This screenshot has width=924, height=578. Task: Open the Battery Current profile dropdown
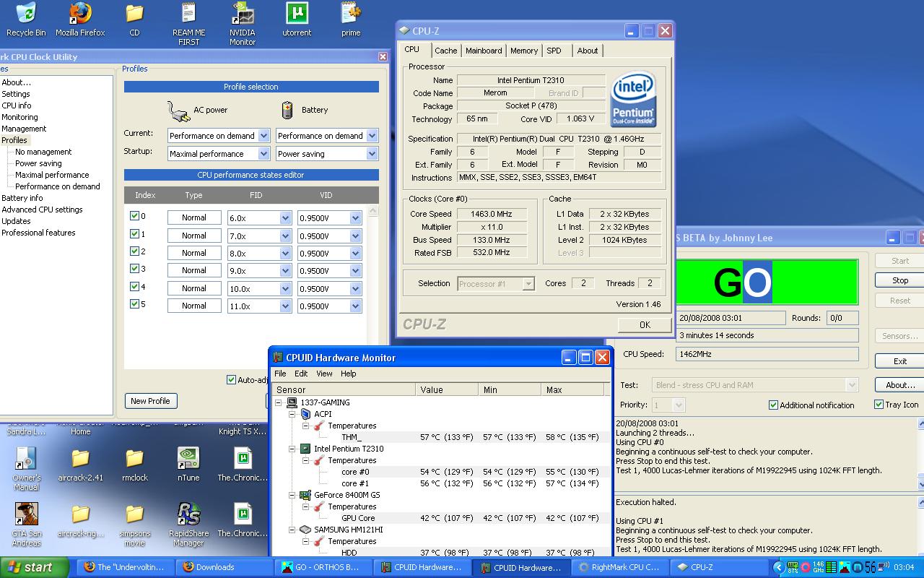coord(372,136)
